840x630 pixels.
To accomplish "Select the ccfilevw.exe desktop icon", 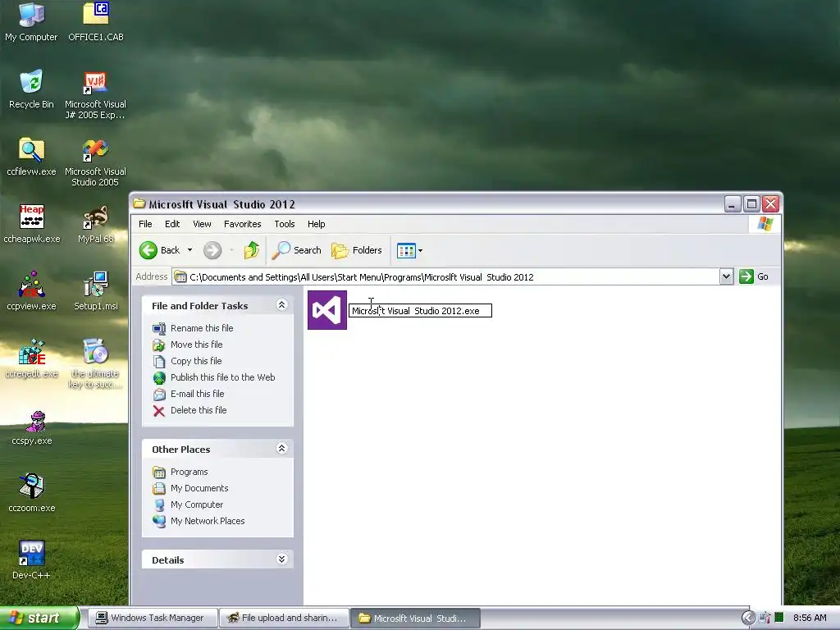I will [31, 157].
